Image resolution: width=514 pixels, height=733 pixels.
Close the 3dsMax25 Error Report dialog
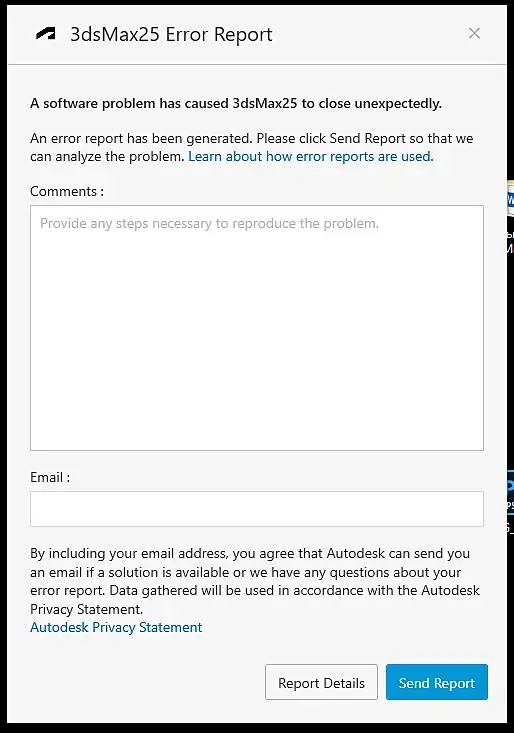pos(474,33)
